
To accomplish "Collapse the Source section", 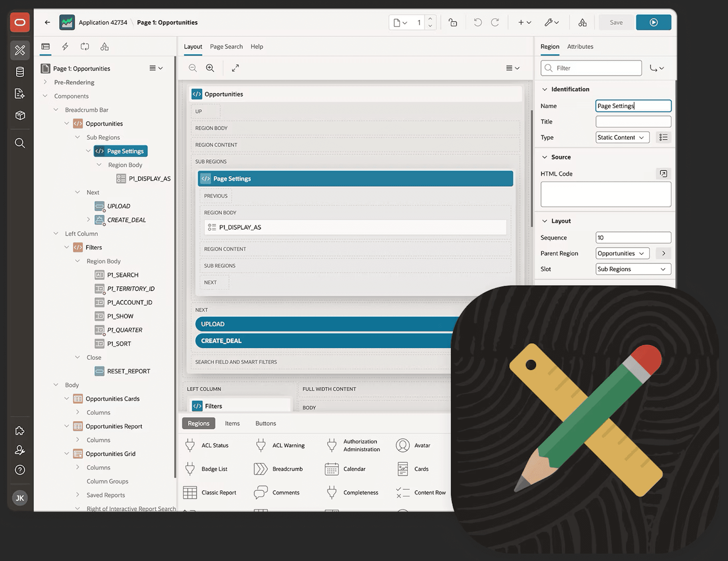I will [x=544, y=157].
